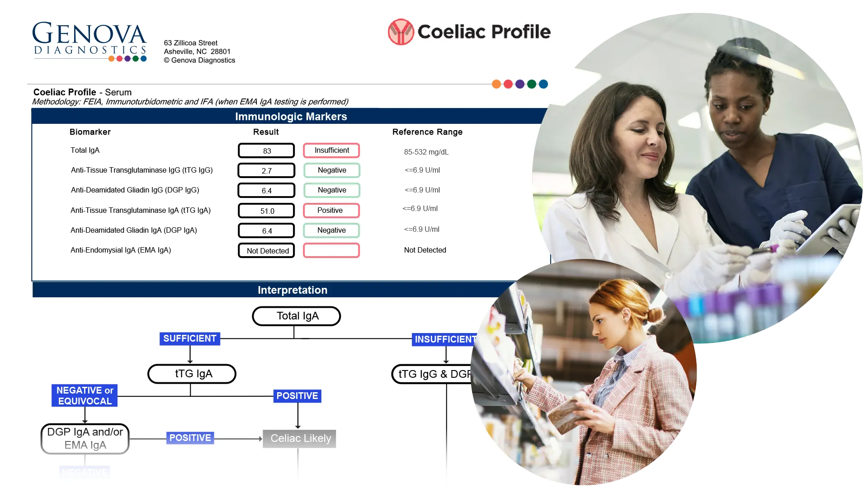Click the orange dot beside the header line
Viewport: 868px width, 488px height.
point(496,84)
